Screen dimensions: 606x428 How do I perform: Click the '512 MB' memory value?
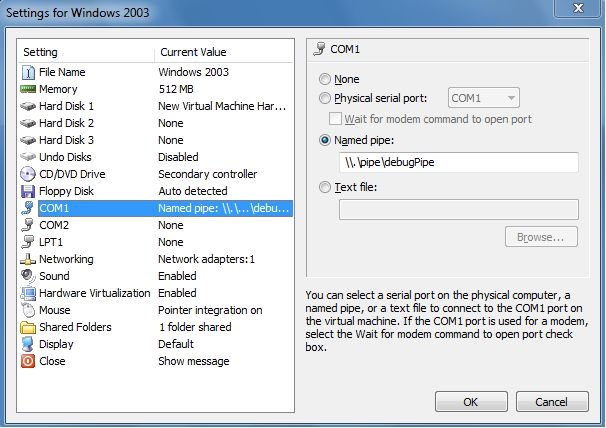click(x=176, y=89)
